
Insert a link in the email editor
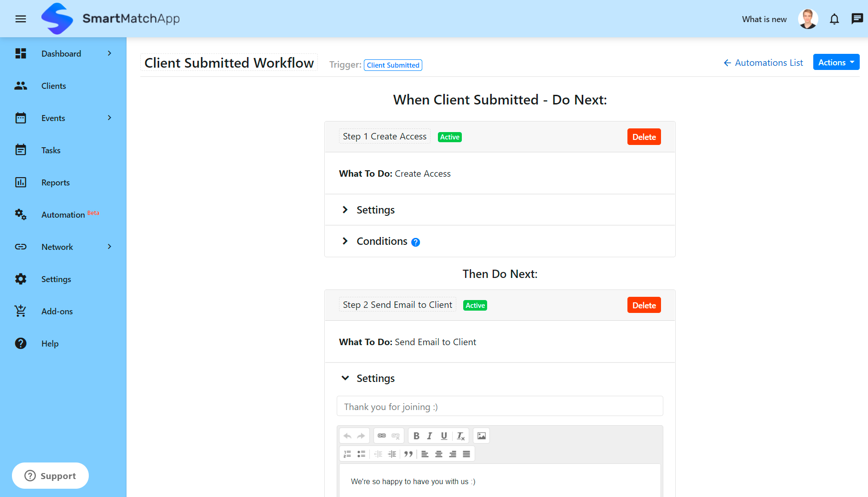click(x=382, y=436)
